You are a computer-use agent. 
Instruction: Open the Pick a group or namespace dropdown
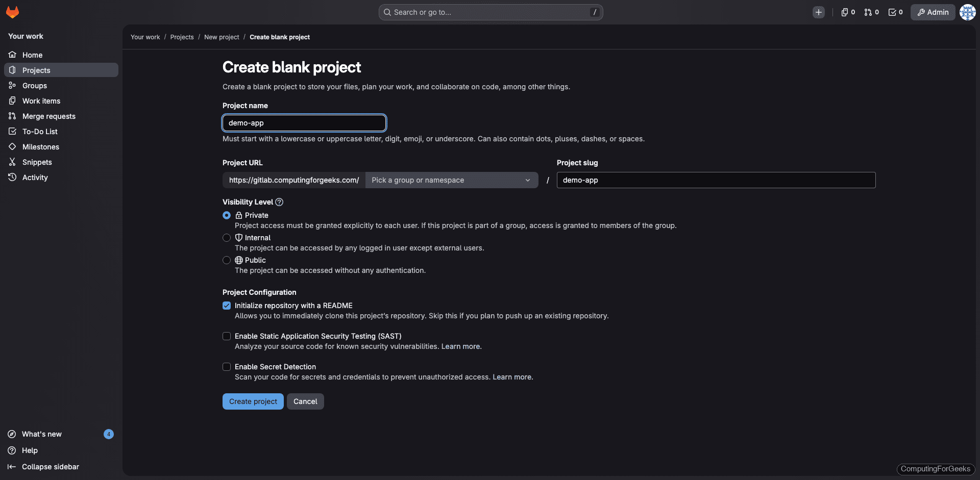(451, 180)
